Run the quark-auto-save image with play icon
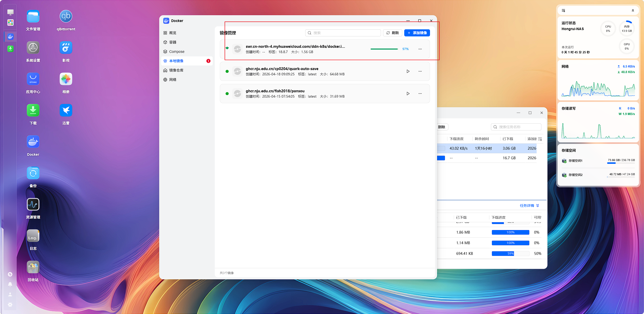This screenshot has height=314, width=644. [408, 71]
